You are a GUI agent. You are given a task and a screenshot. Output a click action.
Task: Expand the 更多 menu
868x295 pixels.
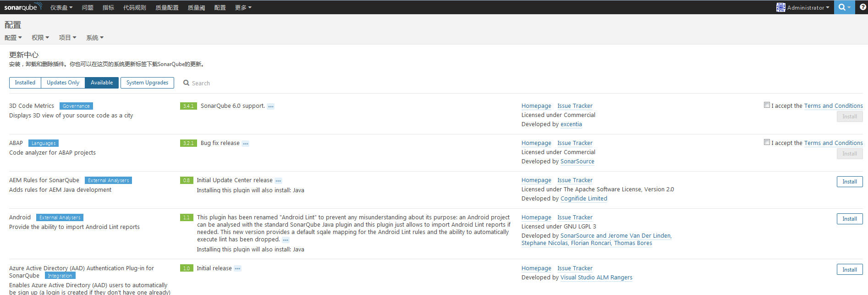(243, 7)
